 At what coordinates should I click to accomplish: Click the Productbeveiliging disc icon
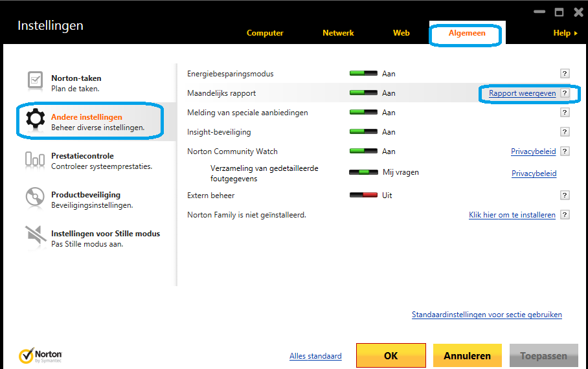pos(35,197)
